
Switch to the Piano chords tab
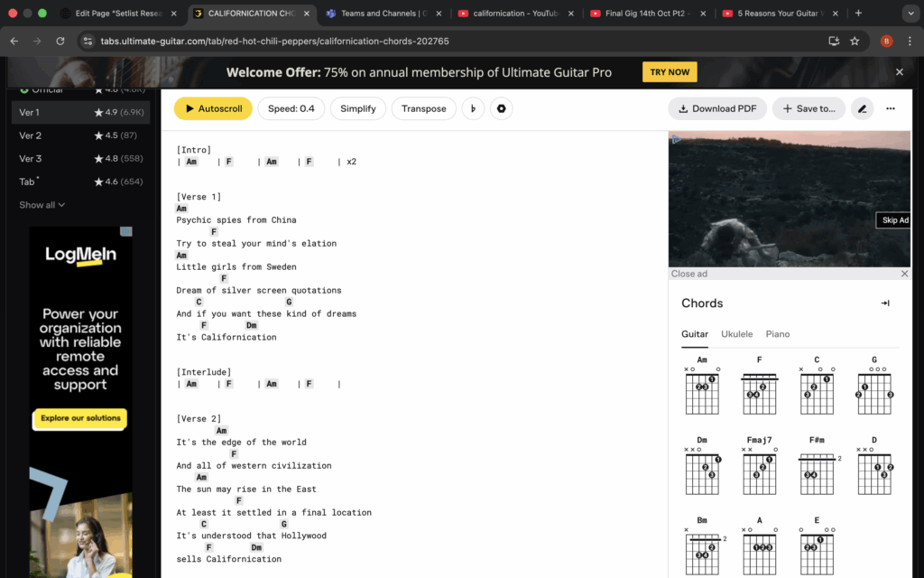[777, 334]
